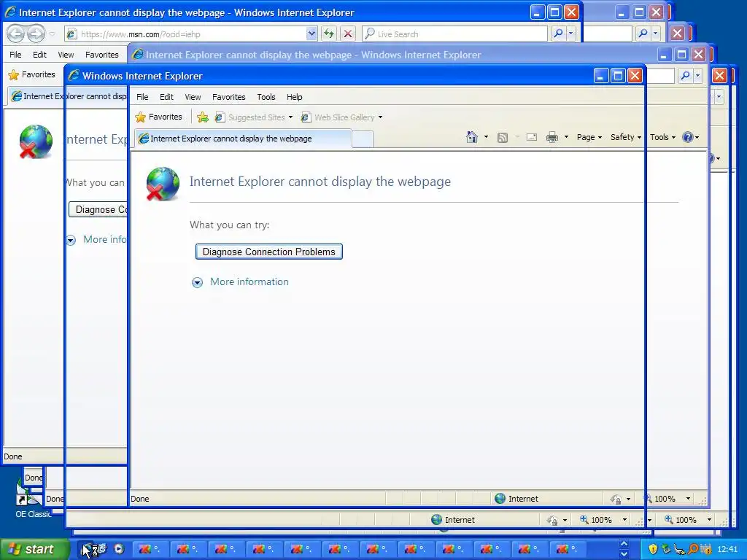Open the zoom level dropdown arrow in front status bar
The image size is (747, 560).
pos(688,499)
